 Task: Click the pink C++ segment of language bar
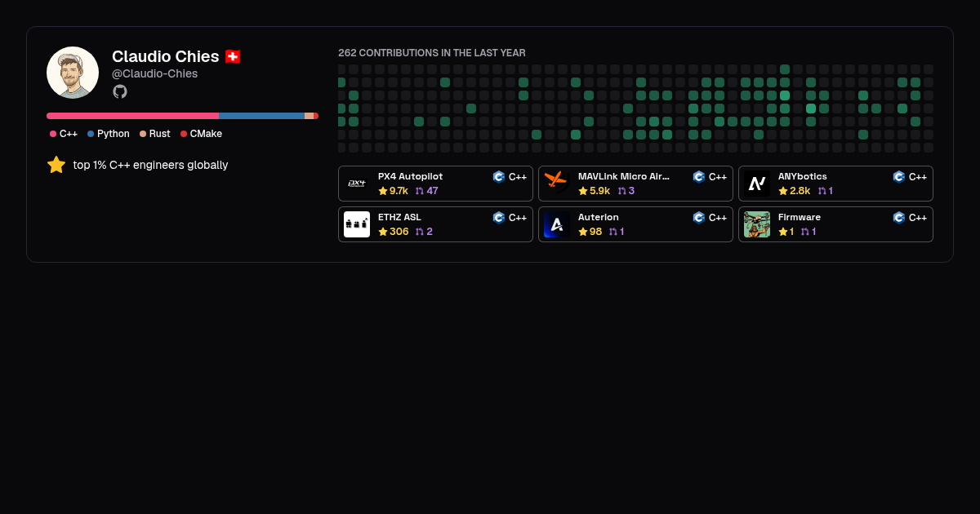(x=132, y=116)
